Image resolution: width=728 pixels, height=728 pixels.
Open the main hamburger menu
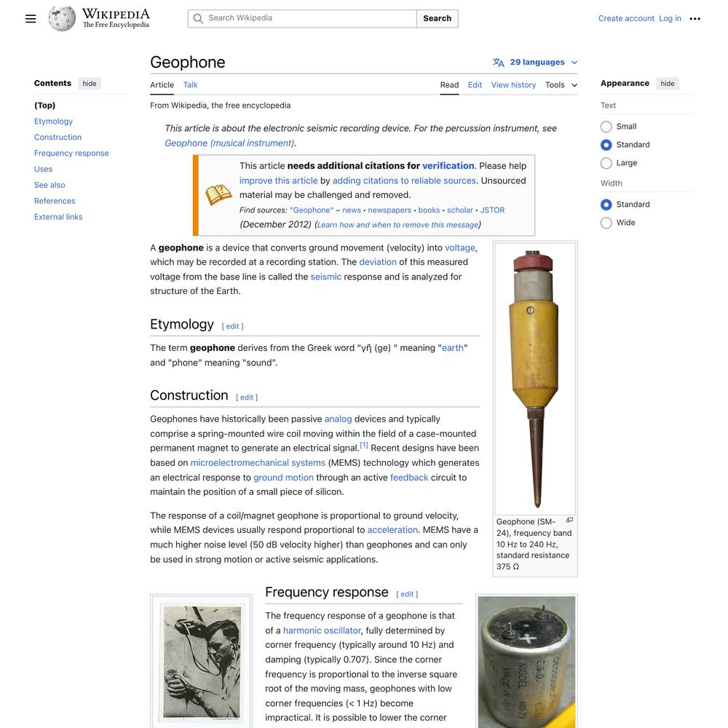click(x=31, y=19)
